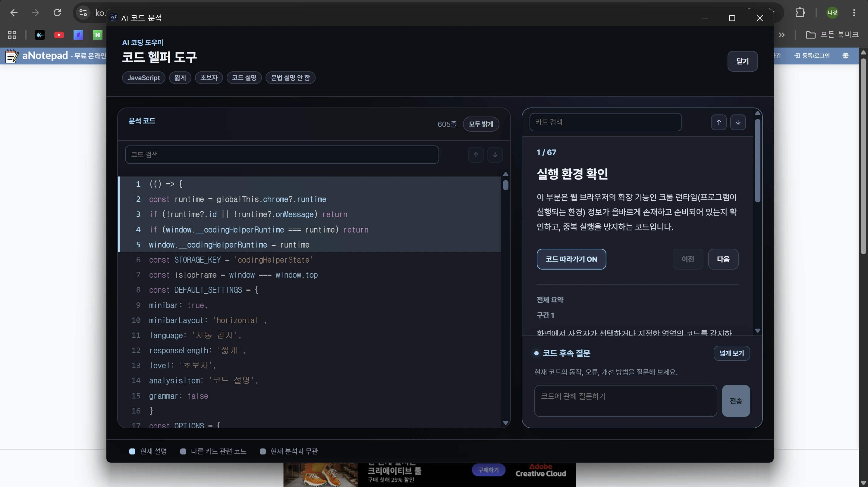Click the 현재 설명 legend swatch
Viewport: 868px width, 487px height.
[x=132, y=451]
